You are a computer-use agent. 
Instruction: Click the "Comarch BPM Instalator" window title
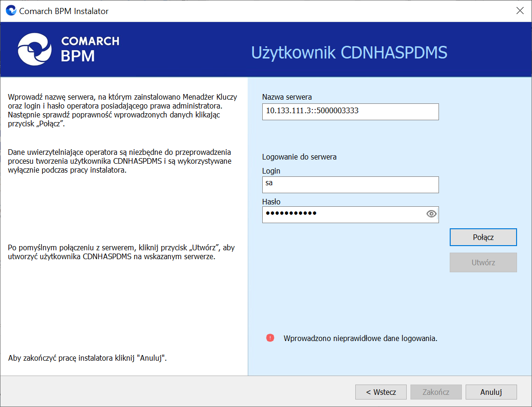coord(64,11)
